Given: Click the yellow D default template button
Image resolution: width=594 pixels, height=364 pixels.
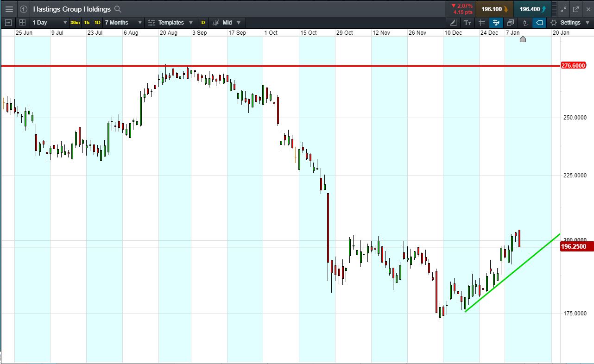Looking at the screenshot, I should pyautogui.click(x=203, y=22).
